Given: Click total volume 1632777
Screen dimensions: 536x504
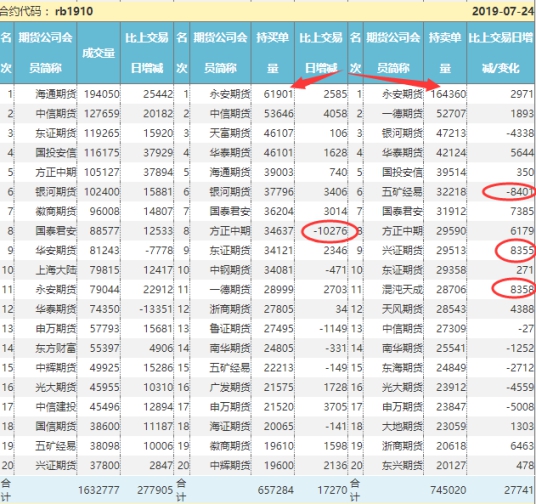Looking at the screenshot, I should point(98,490).
